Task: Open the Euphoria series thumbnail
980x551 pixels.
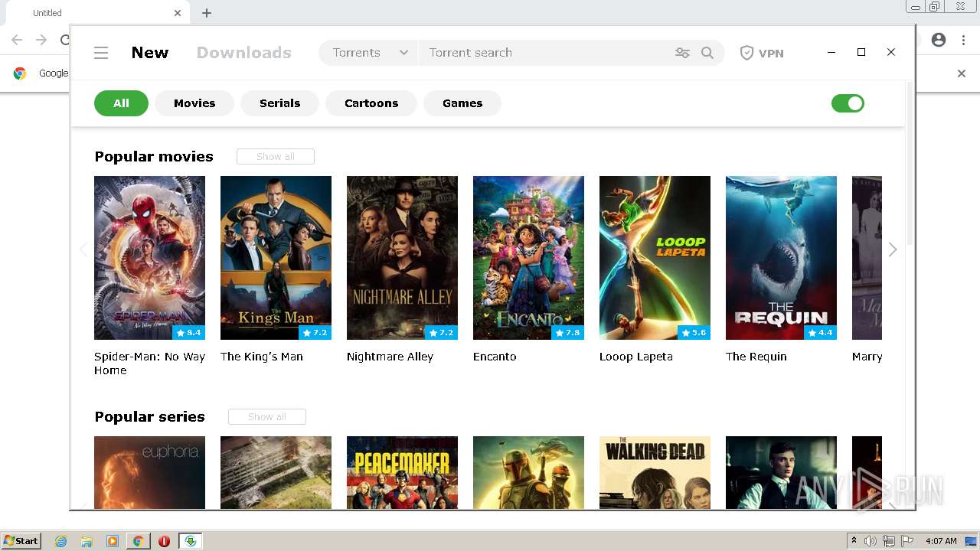Action: click(149, 472)
